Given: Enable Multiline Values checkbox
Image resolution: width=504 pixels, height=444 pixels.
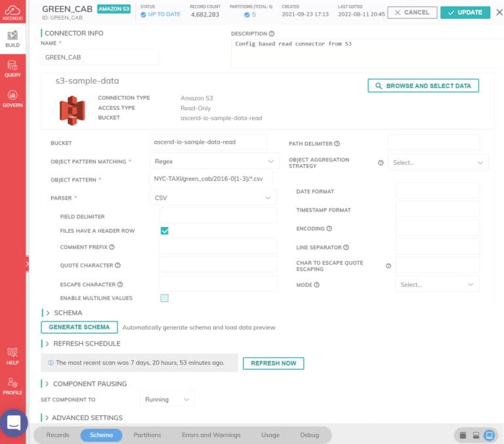Looking at the screenshot, I should pos(164,298).
